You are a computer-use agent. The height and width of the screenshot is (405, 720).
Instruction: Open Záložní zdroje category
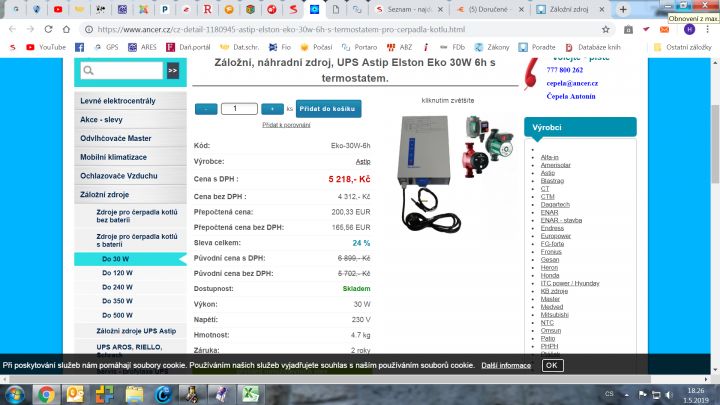[130, 195]
